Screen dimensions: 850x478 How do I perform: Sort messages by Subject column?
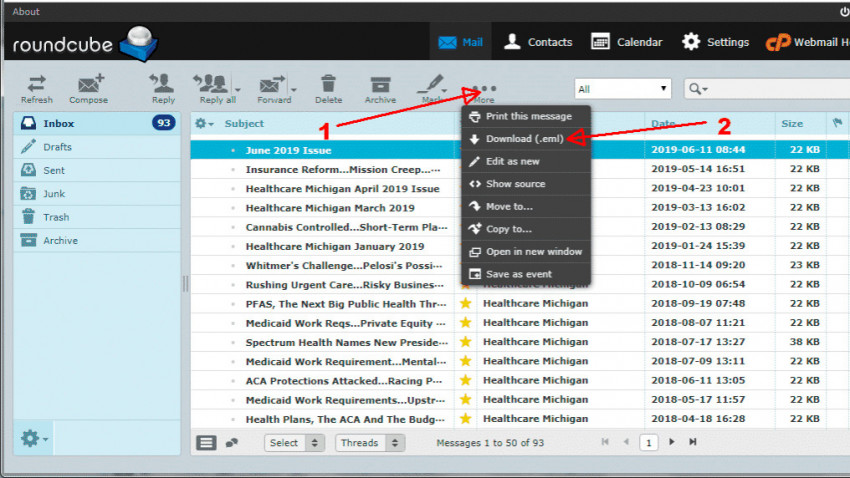point(244,124)
